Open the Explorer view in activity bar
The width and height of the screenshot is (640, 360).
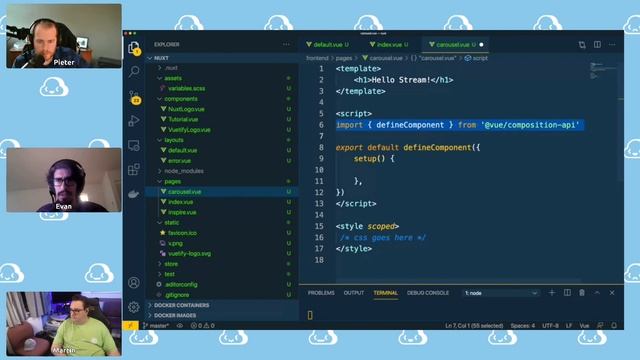[134, 48]
